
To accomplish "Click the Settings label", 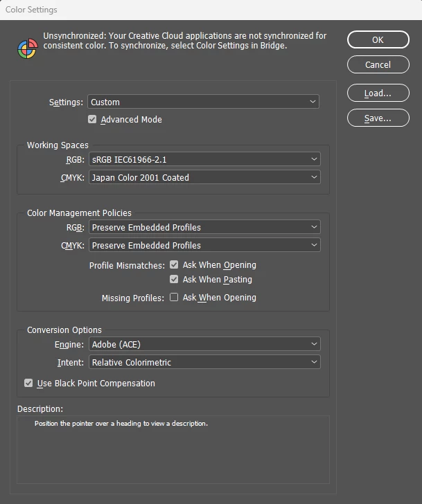I will [66, 102].
